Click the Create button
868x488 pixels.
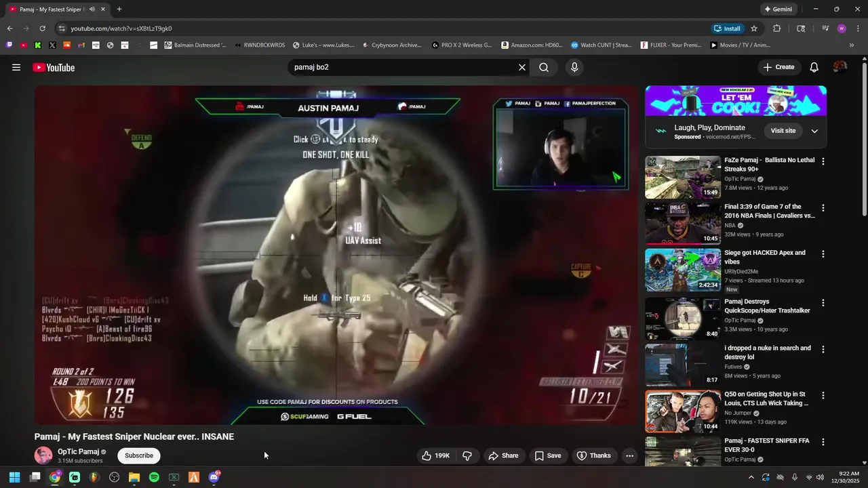[778, 67]
